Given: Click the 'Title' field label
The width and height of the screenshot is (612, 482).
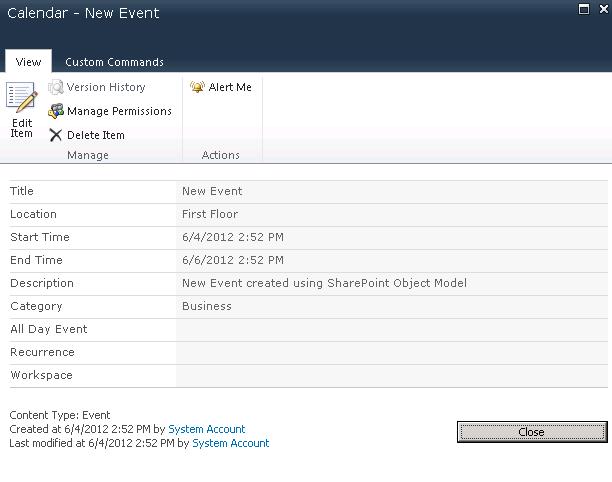Looking at the screenshot, I should pyautogui.click(x=22, y=191).
